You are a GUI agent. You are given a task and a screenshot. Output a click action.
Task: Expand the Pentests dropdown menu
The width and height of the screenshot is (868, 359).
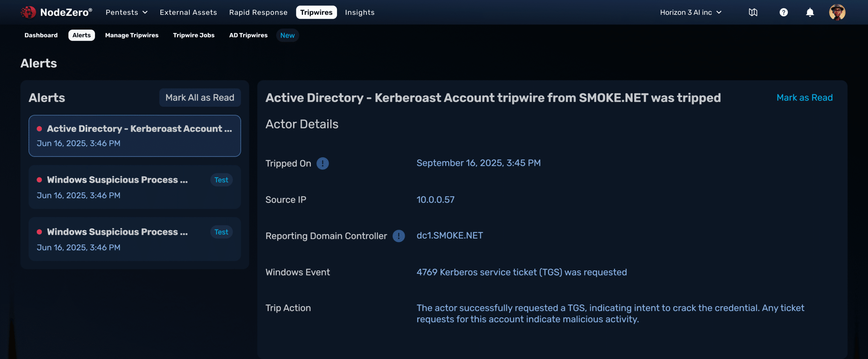126,12
